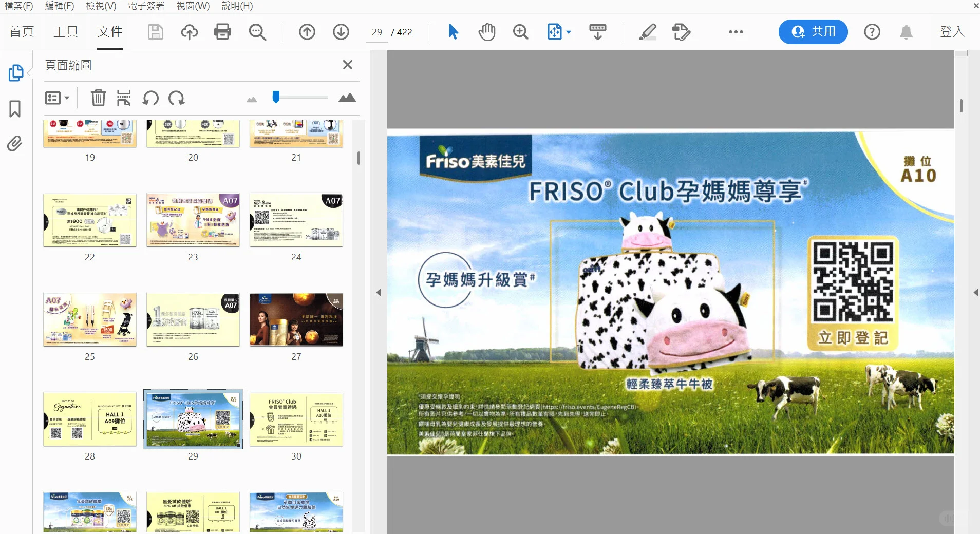Open the bookmarks panel icon
Viewport: 980px width, 534px height.
pyautogui.click(x=15, y=109)
